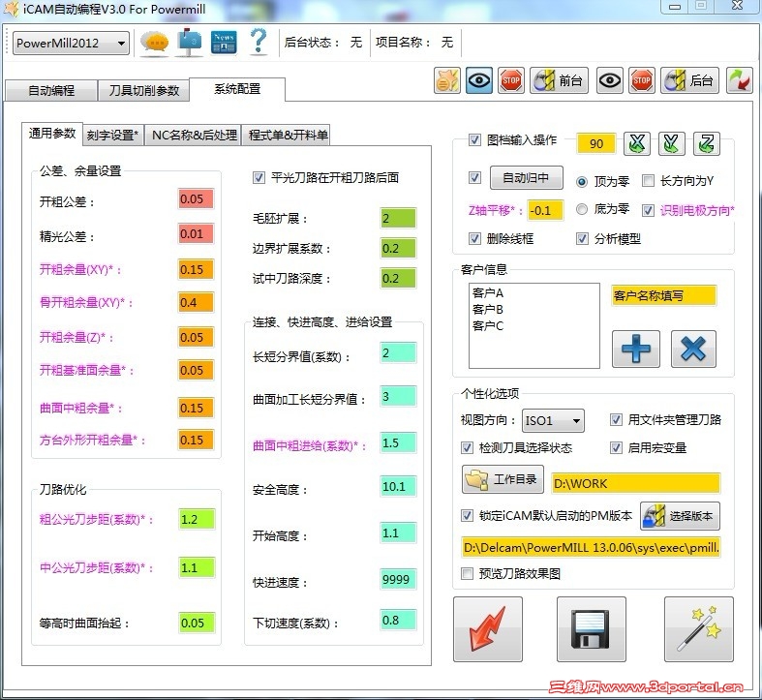Open the PowerMill2012 version dropdown
The width and height of the screenshot is (762, 700).
tap(71, 44)
